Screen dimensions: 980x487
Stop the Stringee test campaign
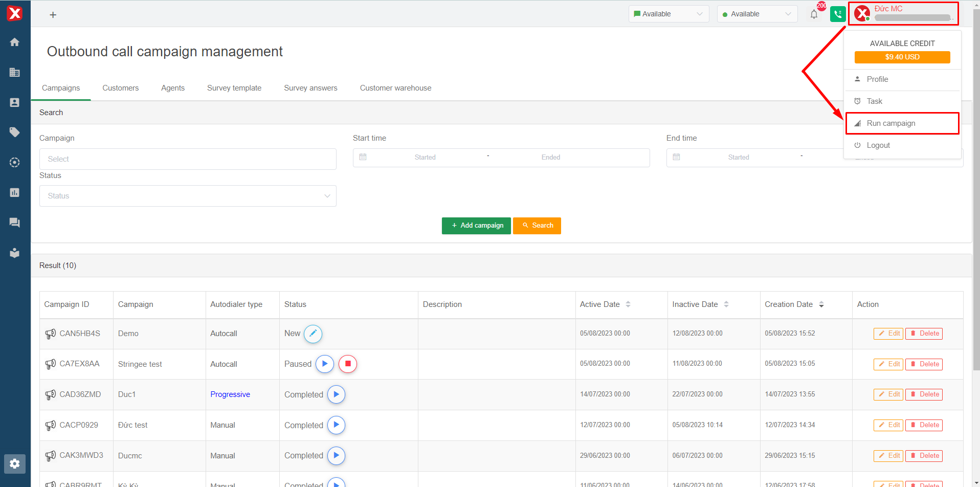coord(348,364)
